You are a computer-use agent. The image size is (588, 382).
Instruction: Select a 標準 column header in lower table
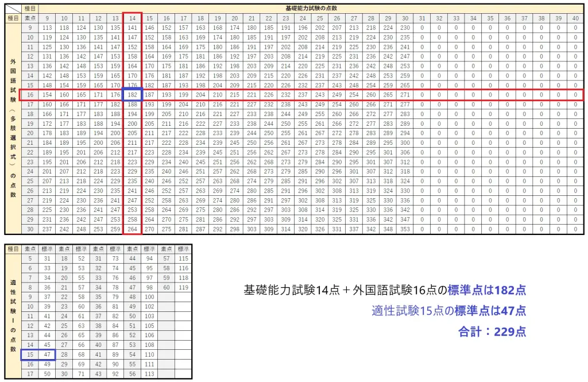coord(47,248)
